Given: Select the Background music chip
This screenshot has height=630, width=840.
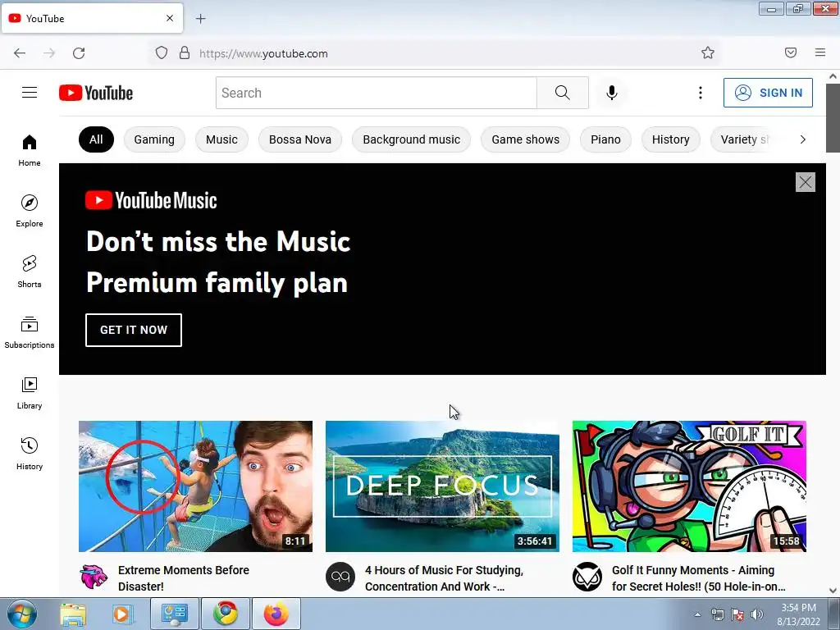Looking at the screenshot, I should (x=412, y=139).
